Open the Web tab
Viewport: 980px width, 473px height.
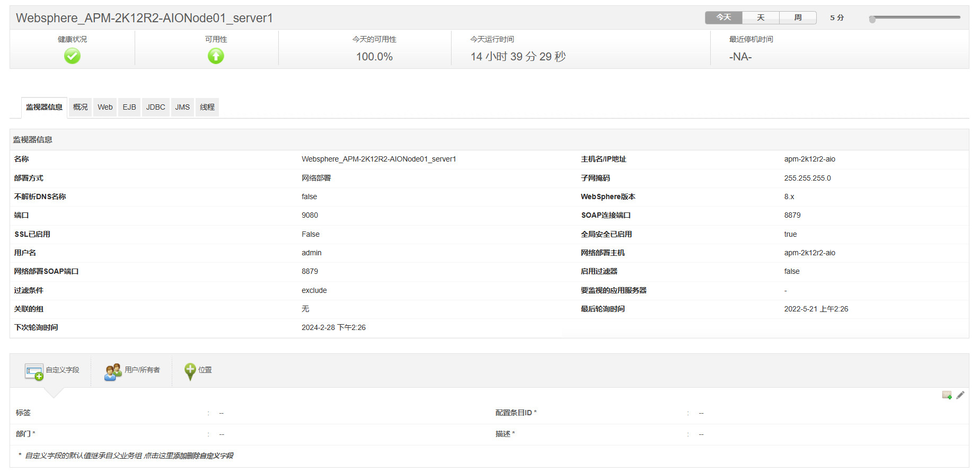tap(105, 107)
